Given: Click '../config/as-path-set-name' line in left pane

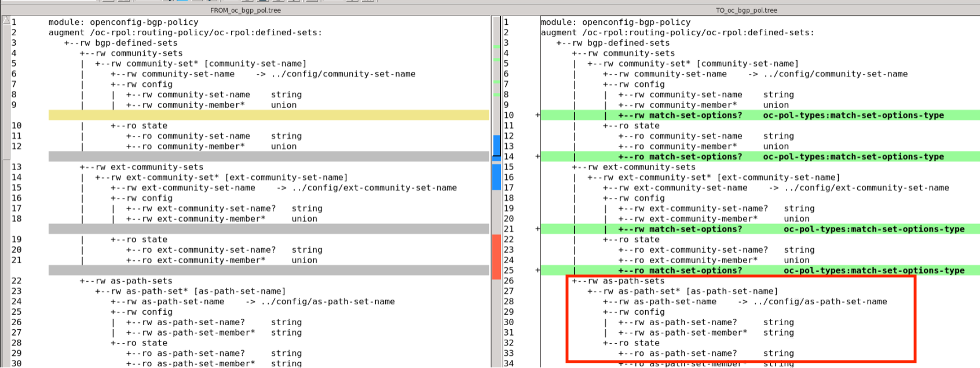Looking at the screenshot, I should (x=253, y=302).
